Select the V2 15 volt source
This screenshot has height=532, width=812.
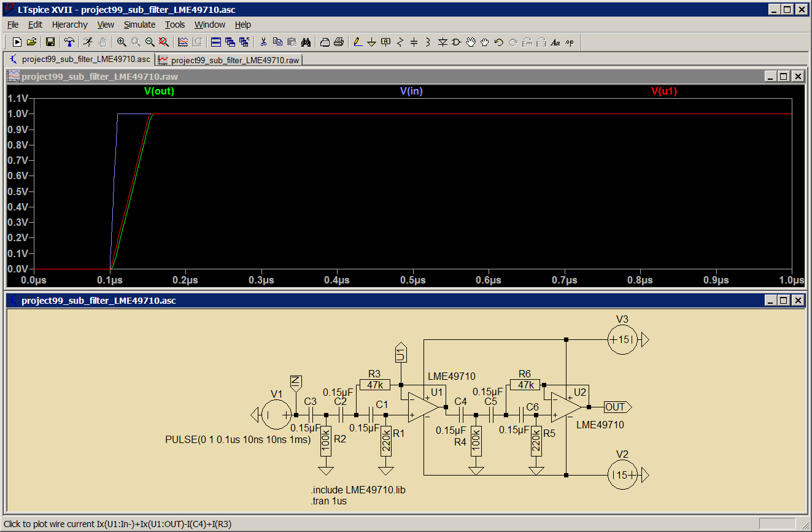click(623, 475)
